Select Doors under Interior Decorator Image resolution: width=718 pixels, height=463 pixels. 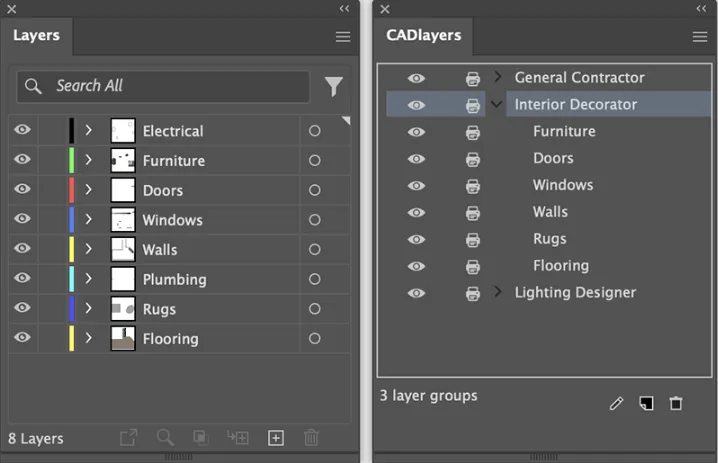point(553,158)
